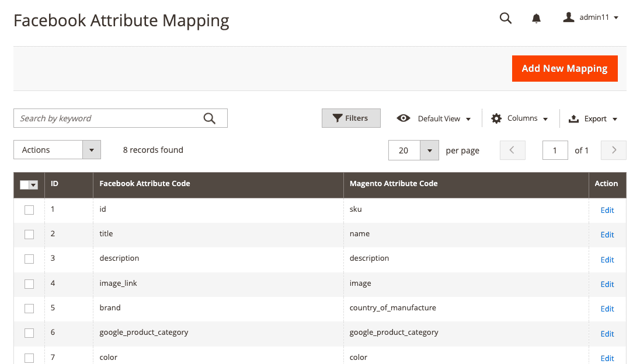Viewport: 633px width, 364px height.
Task: Expand the per page size dropdown arrow
Action: (x=429, y=150)
